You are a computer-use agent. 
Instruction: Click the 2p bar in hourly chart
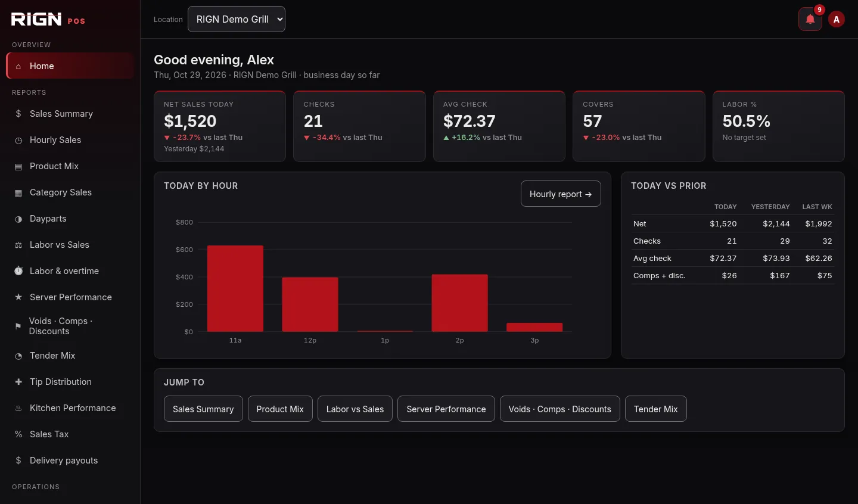pyautogui.click(x=459, y=303)
